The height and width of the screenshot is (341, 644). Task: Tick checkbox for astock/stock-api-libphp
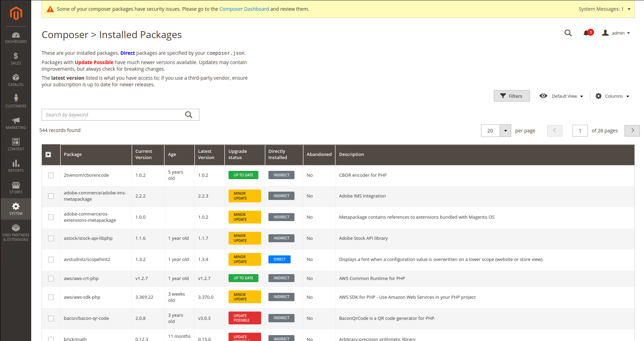[x=51, y=238]
